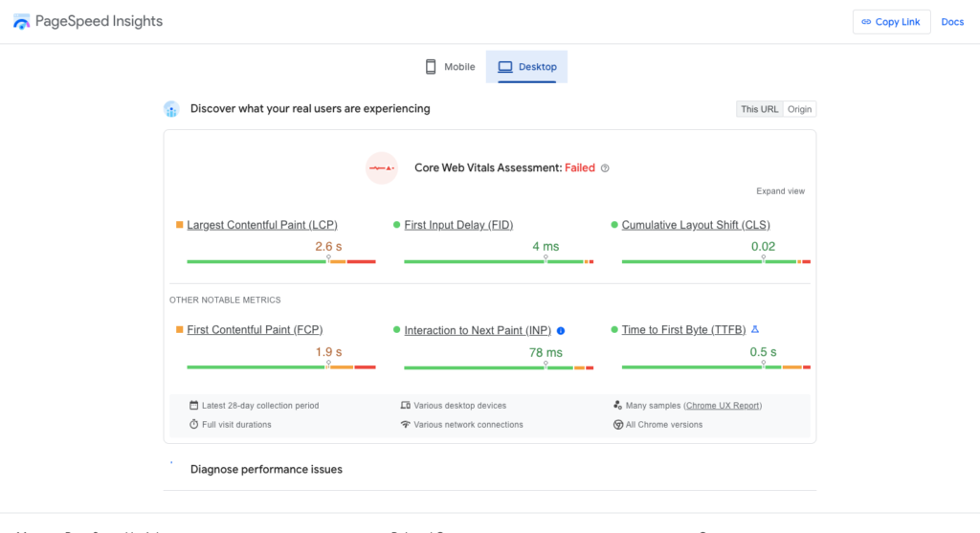
Task: Select the Mobile tab
Action: [x=450, y=67]
